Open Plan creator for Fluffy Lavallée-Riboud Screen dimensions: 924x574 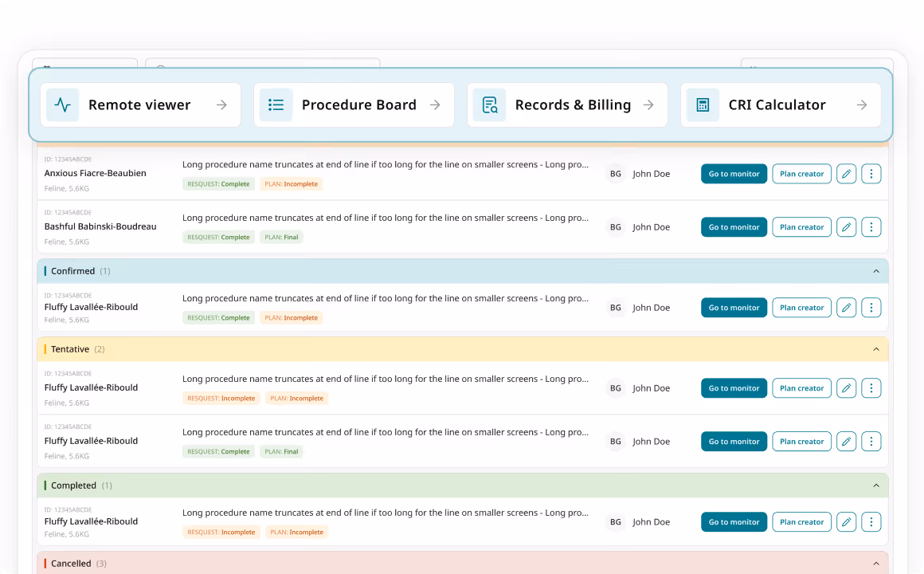click(x=801, y=307)
